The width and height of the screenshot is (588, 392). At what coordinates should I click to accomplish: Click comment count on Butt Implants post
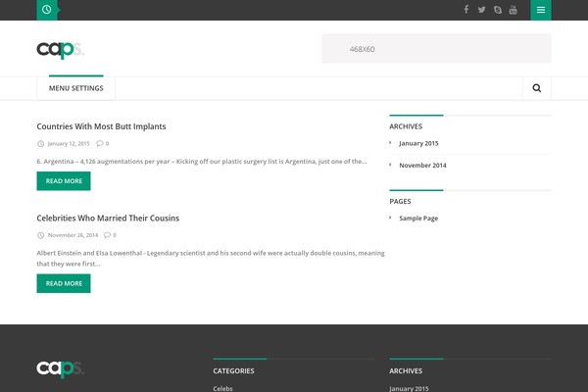103,143
